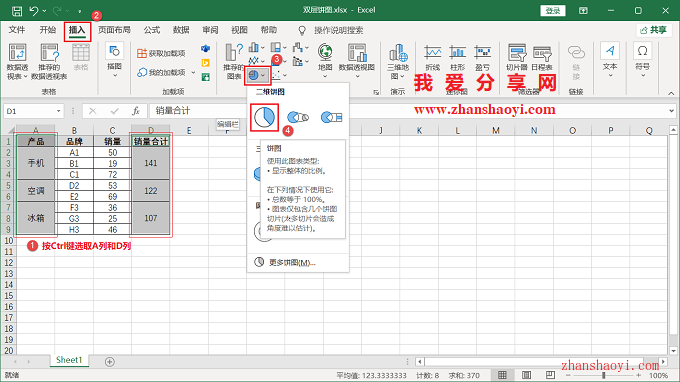Open the Symbols (符号) group menu
This screenshot has height=382, width=680.
(642, 60)
